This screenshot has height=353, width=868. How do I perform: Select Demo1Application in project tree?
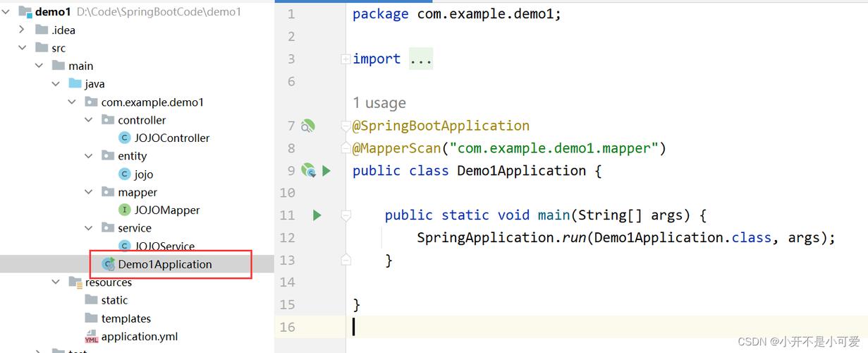pyautogui.click(x=164, y=264)
